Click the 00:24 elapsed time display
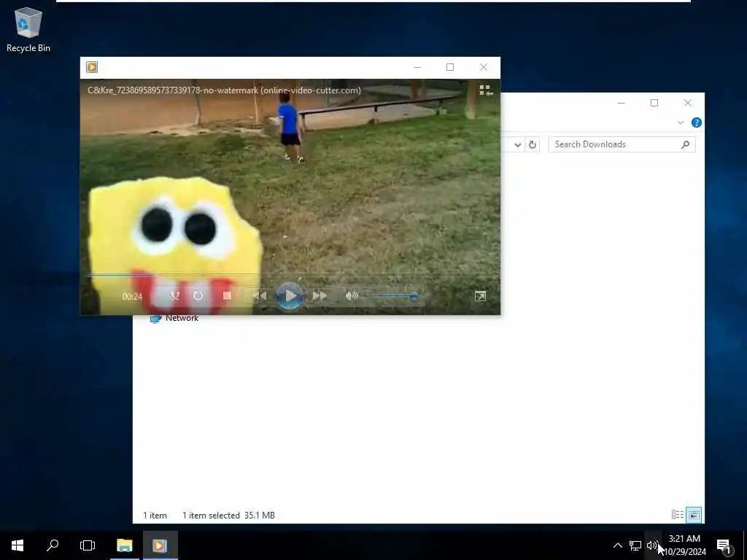 pyautogui.click(x=132, y=296)
